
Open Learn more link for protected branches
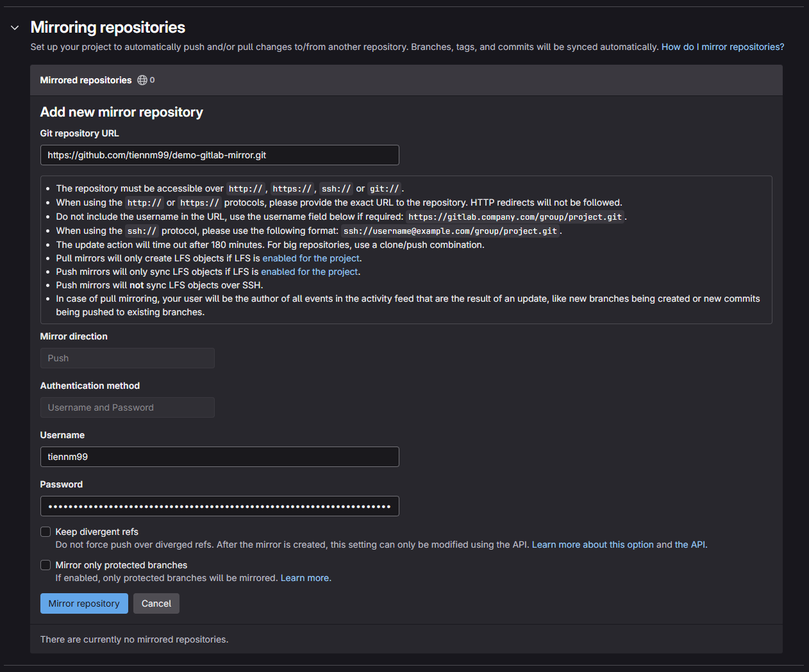coord(304,578)
